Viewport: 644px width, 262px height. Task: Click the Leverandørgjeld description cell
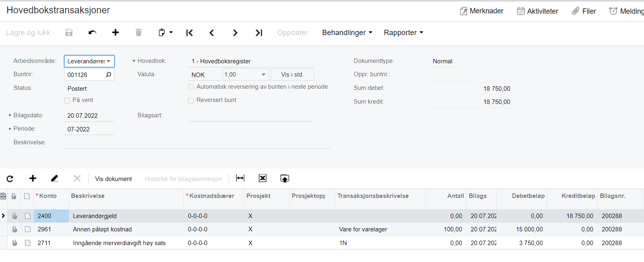(126, 216)
